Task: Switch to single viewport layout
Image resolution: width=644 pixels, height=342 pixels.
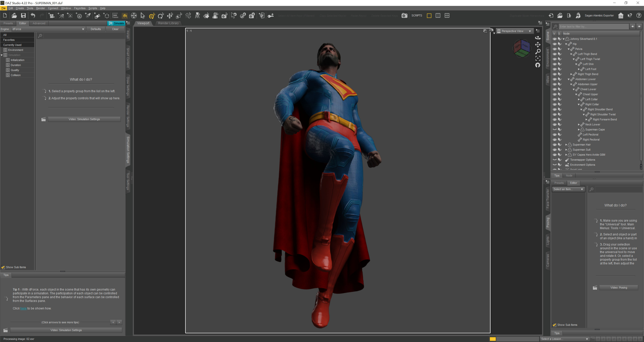Action: click(x=429, y=15)
